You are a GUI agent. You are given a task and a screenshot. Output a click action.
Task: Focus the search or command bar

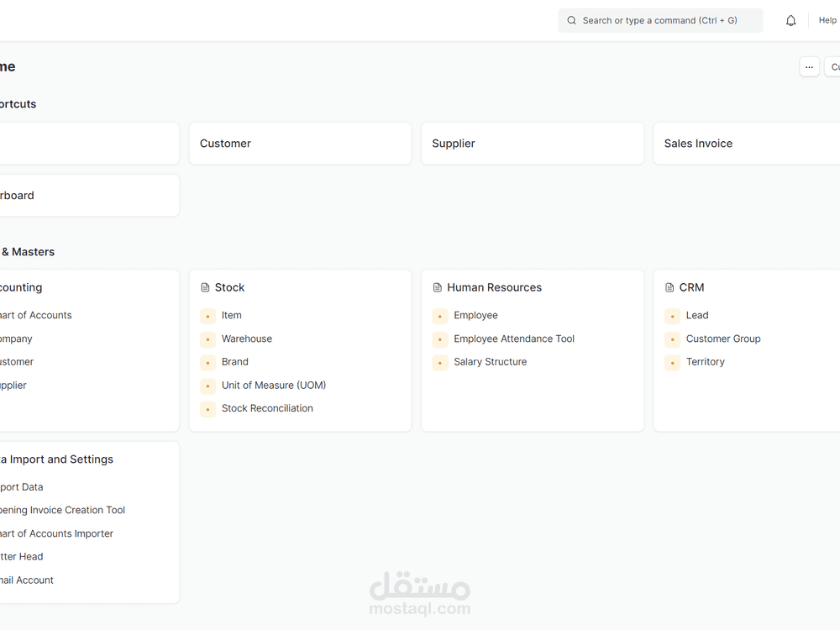[660, 20]
